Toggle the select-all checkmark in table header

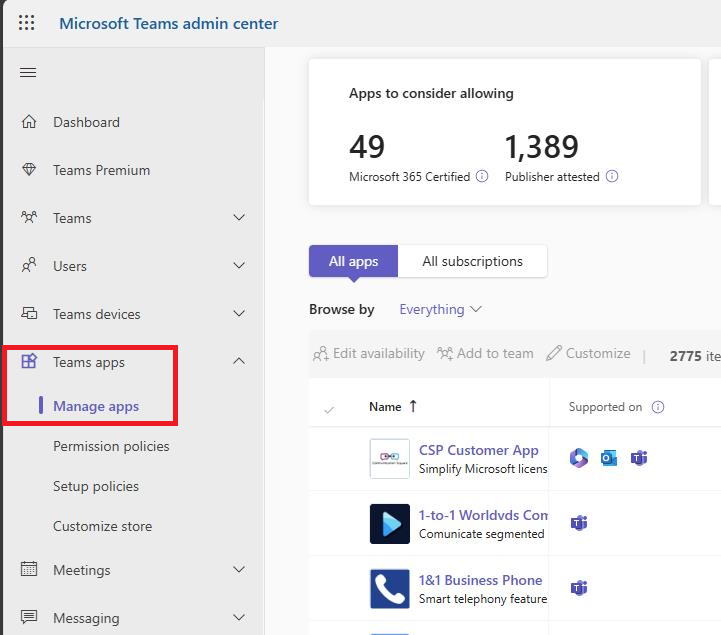point(329,409)
